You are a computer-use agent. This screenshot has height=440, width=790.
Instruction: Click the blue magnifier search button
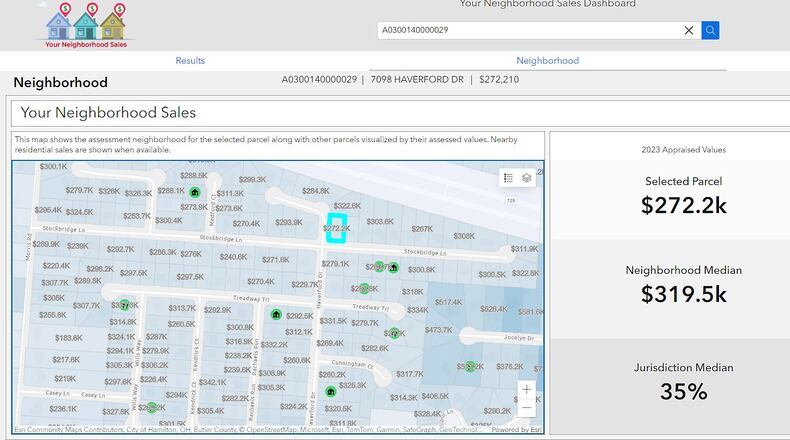click(710, 30)
